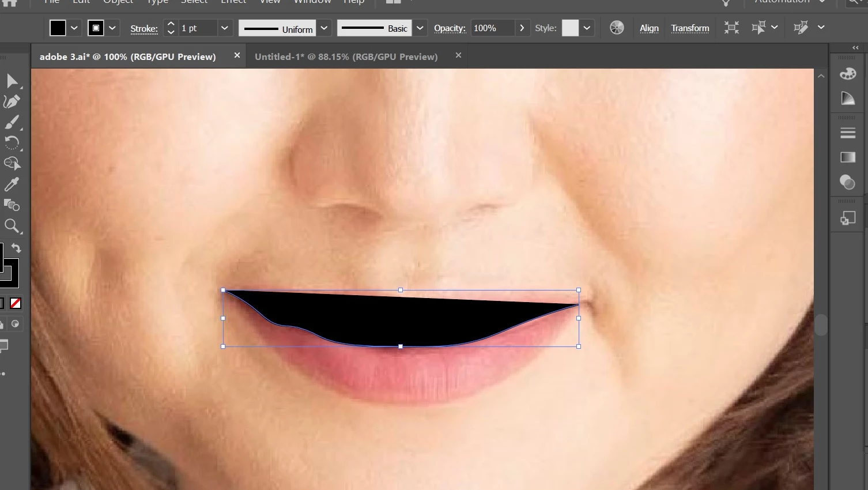Expand Edit Similar Shapes options arrow

(x=821, y=27)
